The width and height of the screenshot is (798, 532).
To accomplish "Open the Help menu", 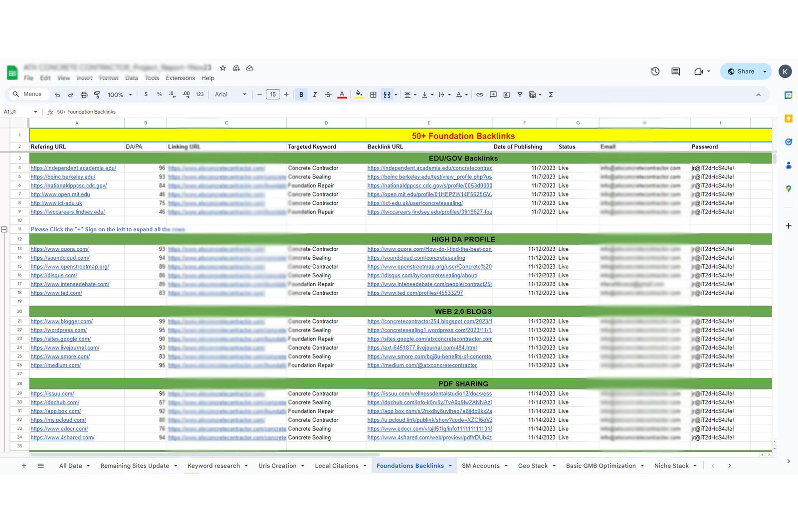I will (208, 78).
